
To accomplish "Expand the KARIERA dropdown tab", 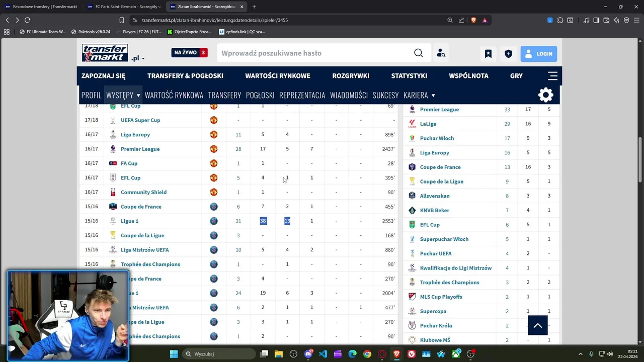I will tap(419, 95).
